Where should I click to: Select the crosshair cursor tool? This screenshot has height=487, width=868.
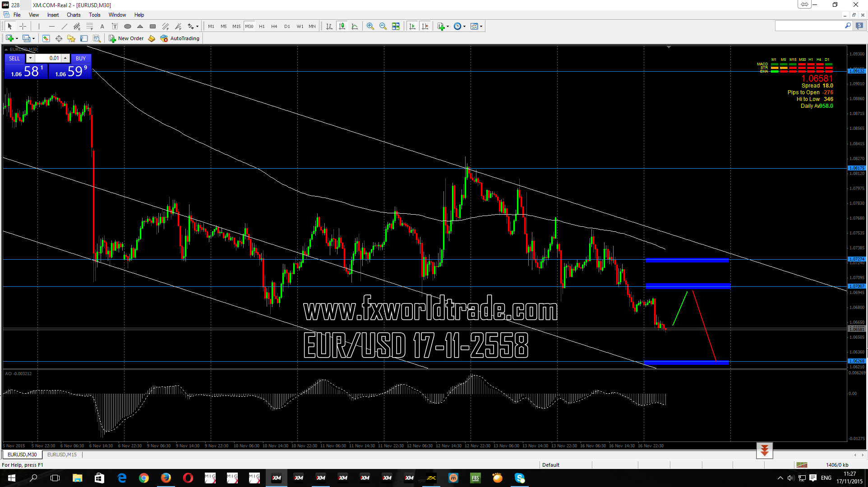23,26
